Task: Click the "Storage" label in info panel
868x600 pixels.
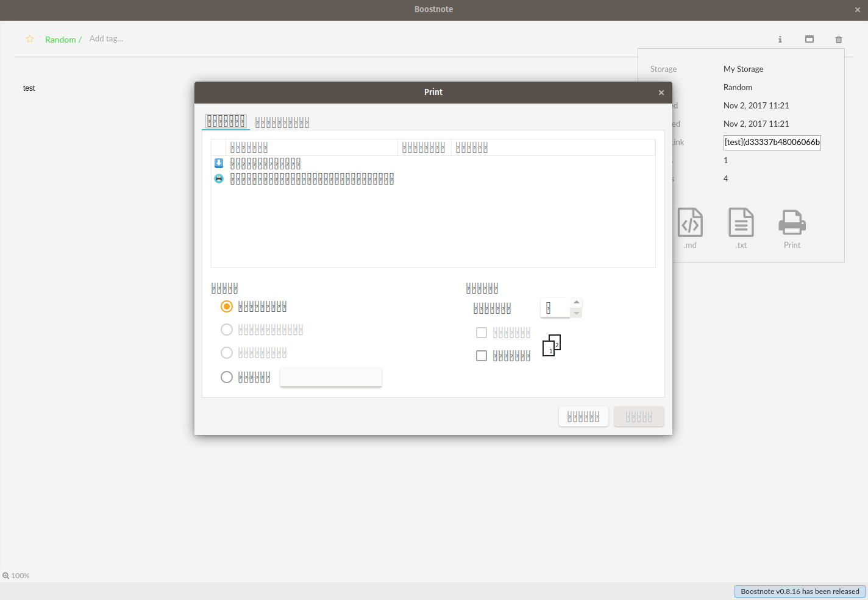Action: [x=663, y=69]
